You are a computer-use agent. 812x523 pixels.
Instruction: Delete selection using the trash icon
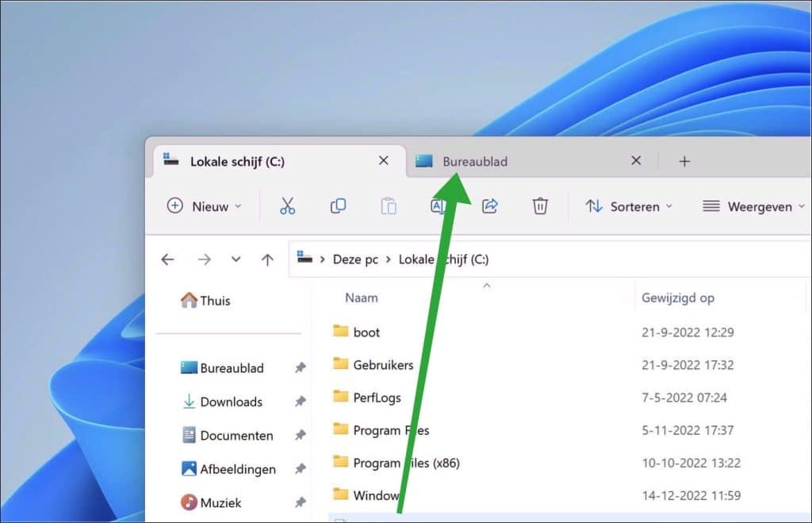click(x=540, y=206)
